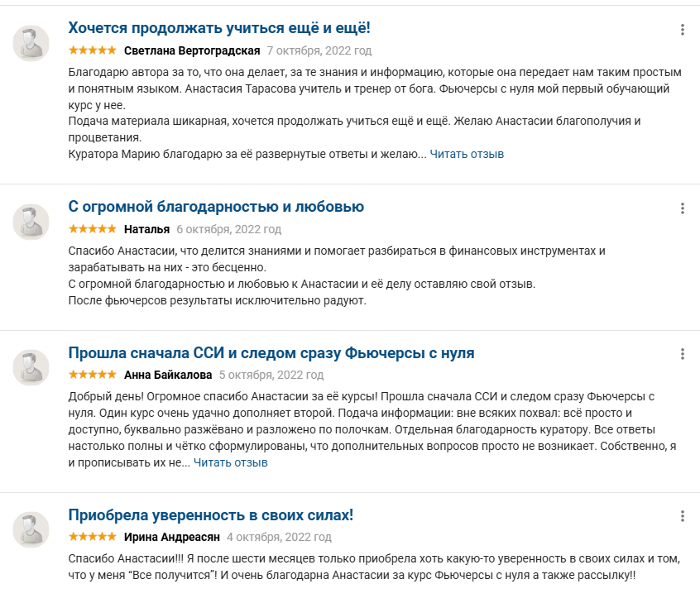Open review "Прошла сначала ССИ и следом сразу Фьючерсы с нуля"
The width and height of the screenshot is (700, 603).
click(271, 353)
